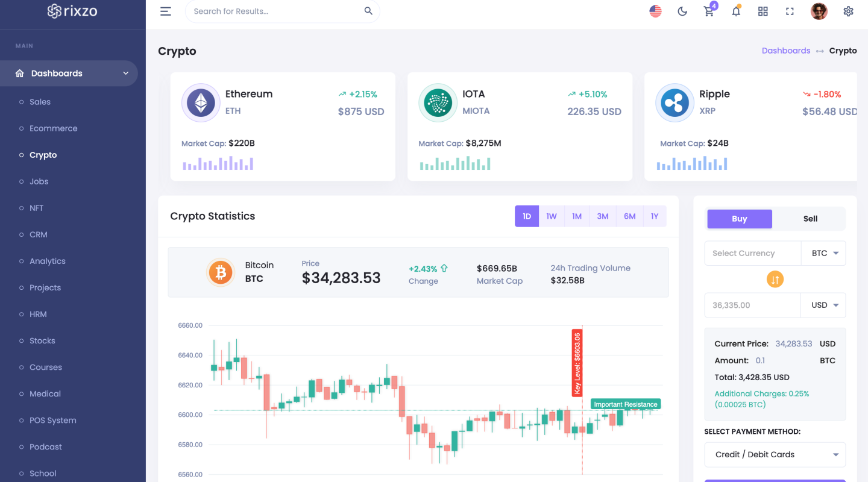Toggle fullscreen mode icon
The width and height of the screenshot is (868, 482).
click(790, 11)
